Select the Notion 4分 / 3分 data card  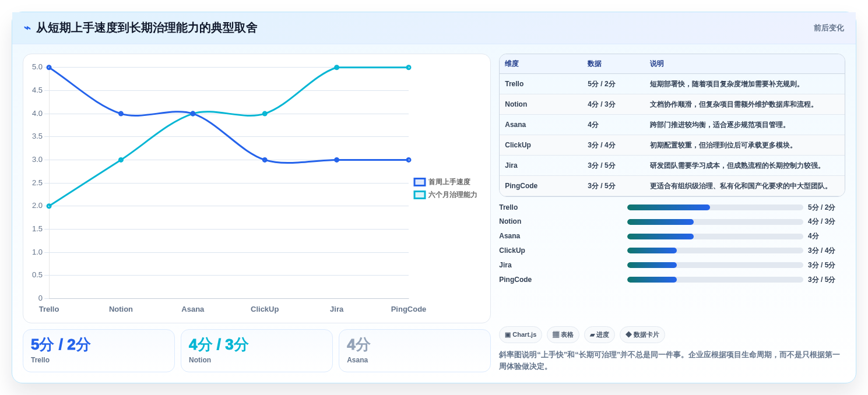pyautogui.click(x=256, y=351)
